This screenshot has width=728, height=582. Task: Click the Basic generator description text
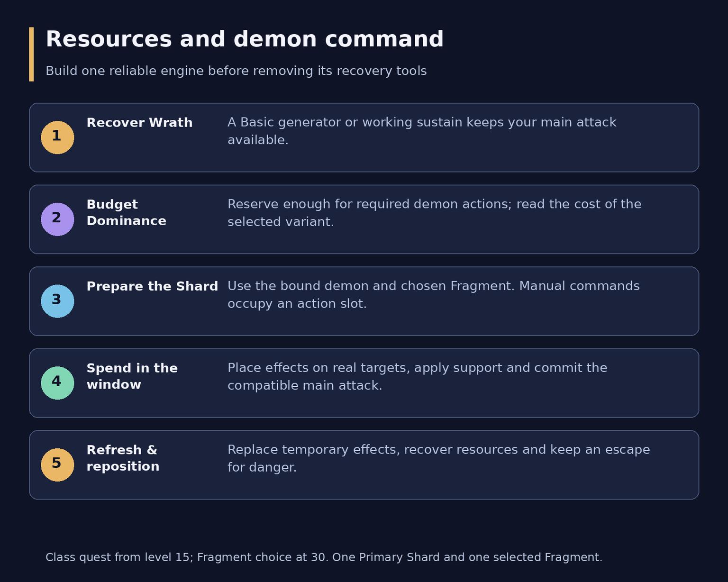[422, 131]
